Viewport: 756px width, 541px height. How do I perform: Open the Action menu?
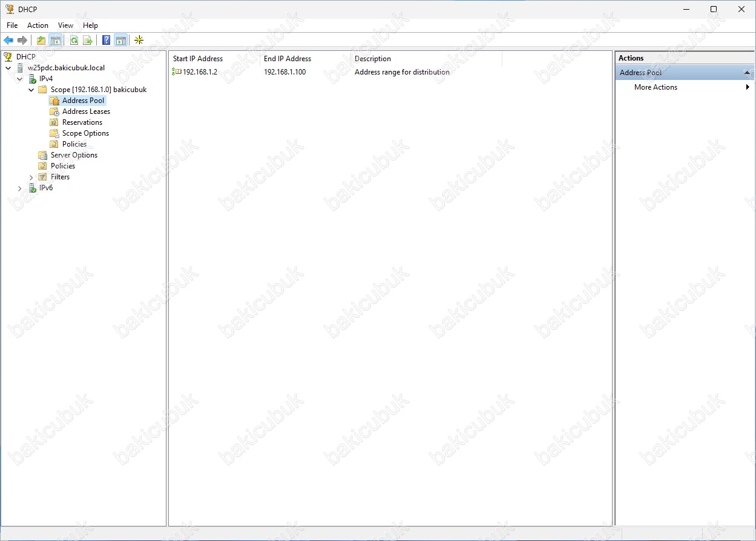point(38,25)
